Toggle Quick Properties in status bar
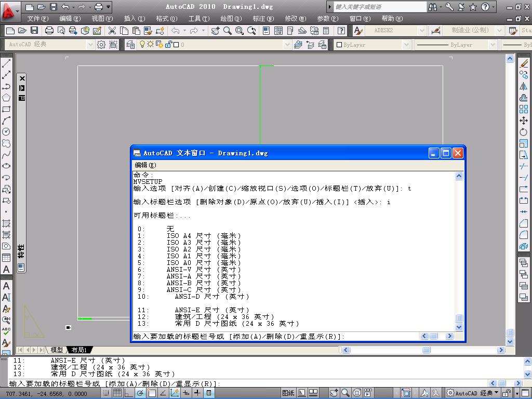The height and width of the screenshot is (399, 532). (209, 393)
